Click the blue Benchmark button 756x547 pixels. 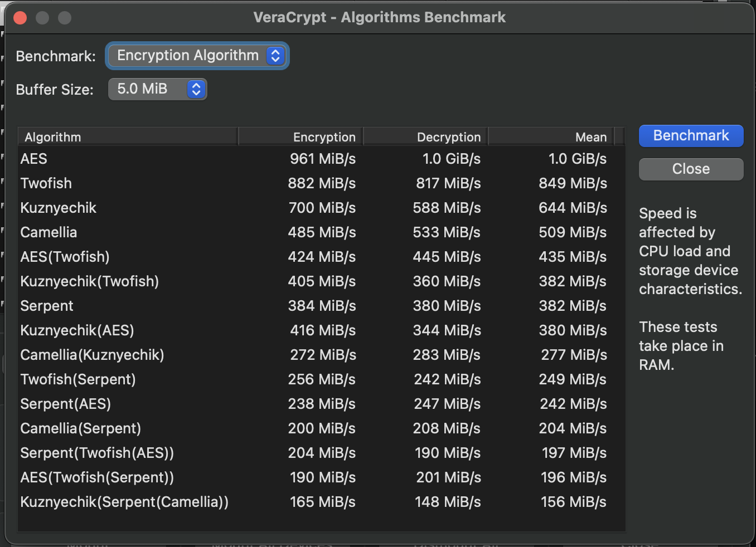[x=691, y=136]
